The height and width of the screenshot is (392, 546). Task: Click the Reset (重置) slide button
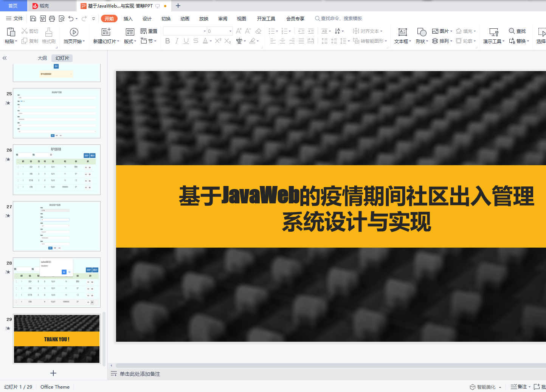pyautogui.click(x=149, y=31)
